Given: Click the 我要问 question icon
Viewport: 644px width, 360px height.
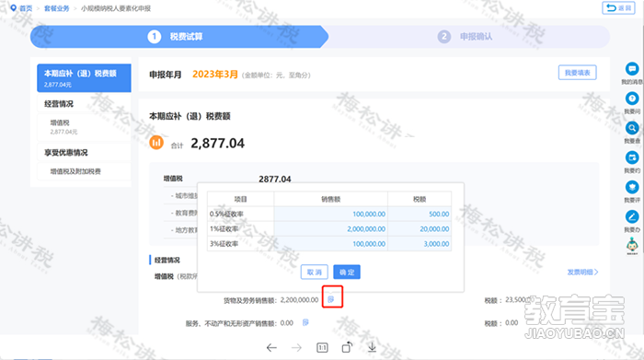Looking at the screenshot, I should click(632, 99).
